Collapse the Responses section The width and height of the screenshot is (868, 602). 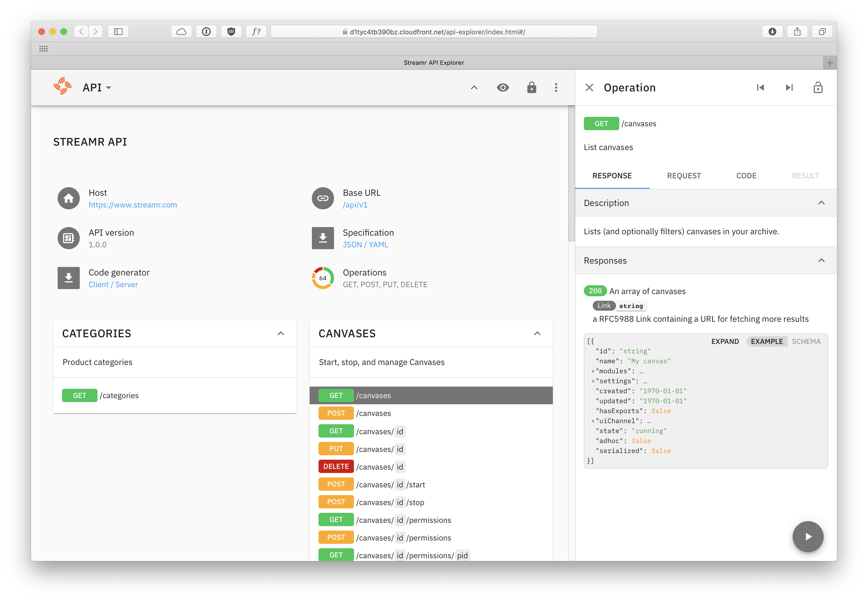821,261
